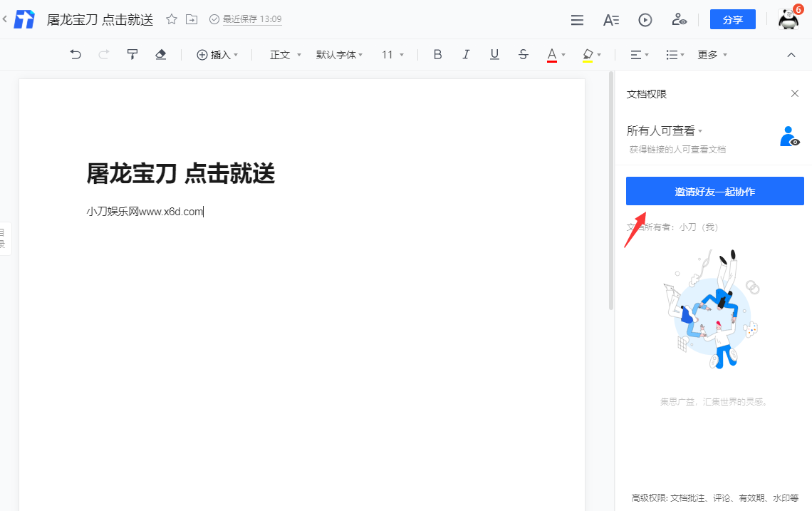Toggle bold formatting

pyautogui.click(x=437, y=54)
